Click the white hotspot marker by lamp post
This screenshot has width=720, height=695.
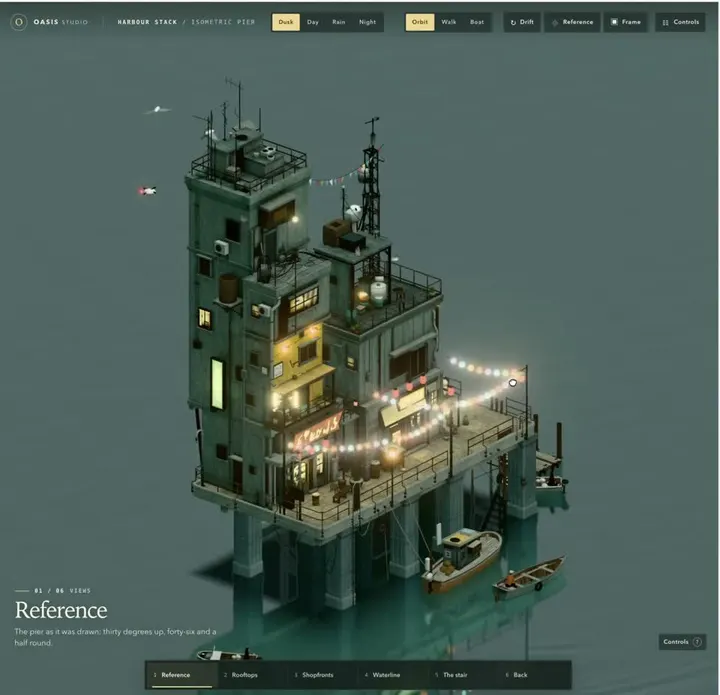513,382
